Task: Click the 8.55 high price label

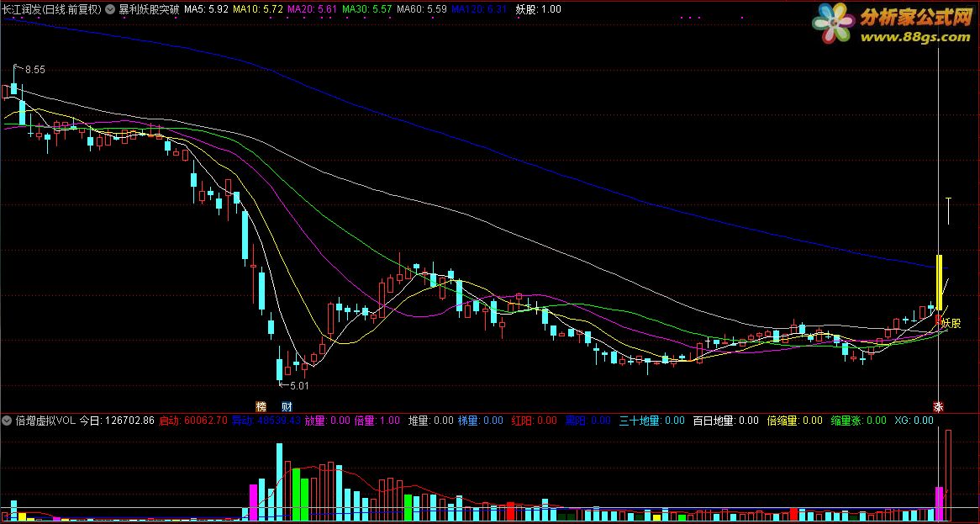Action: click(35, 70)
